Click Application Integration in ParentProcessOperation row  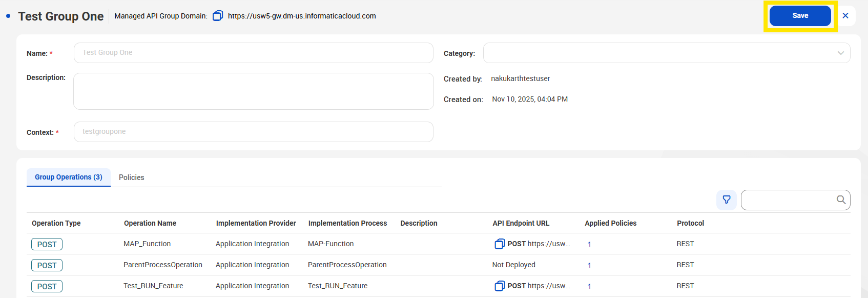pos(253,265)
